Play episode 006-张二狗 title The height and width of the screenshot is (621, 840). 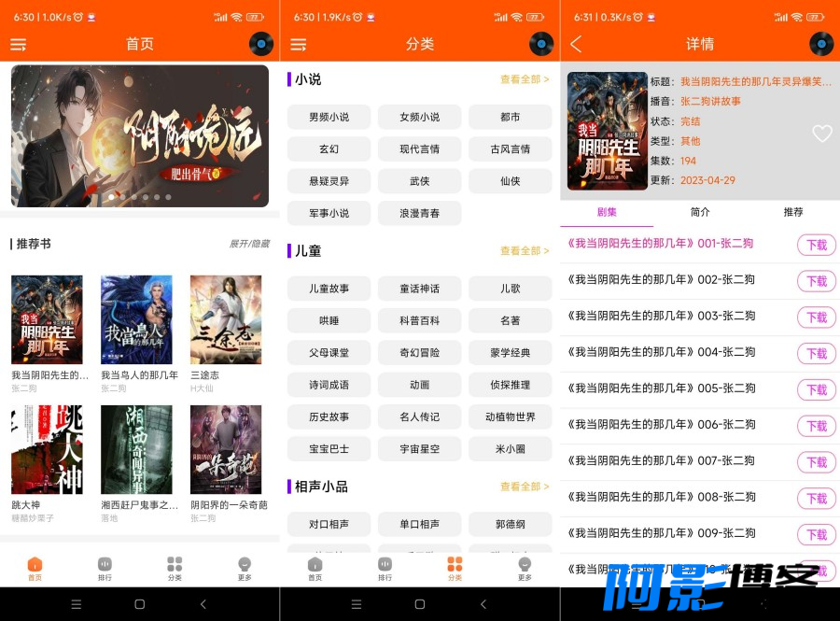[662, 424]
